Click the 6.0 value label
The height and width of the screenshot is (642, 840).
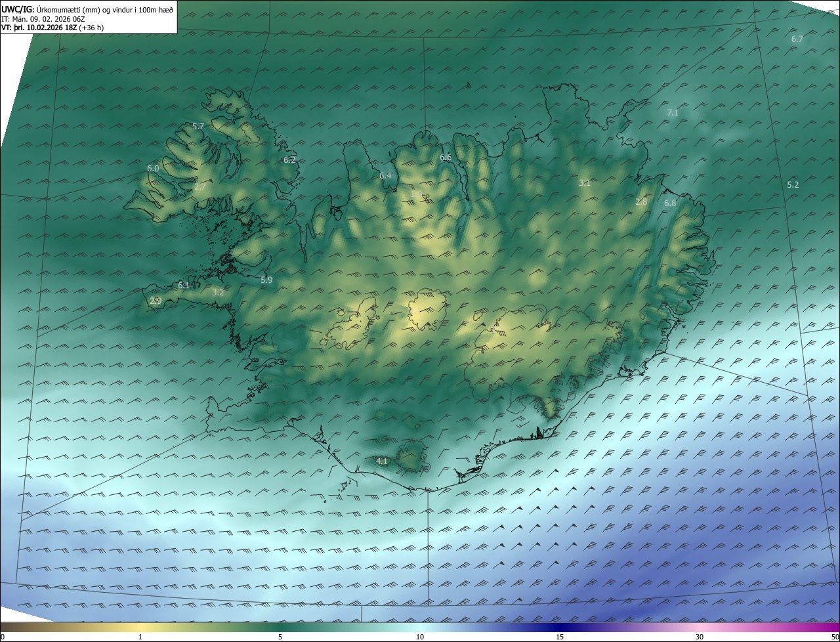(x=153, y=169)
